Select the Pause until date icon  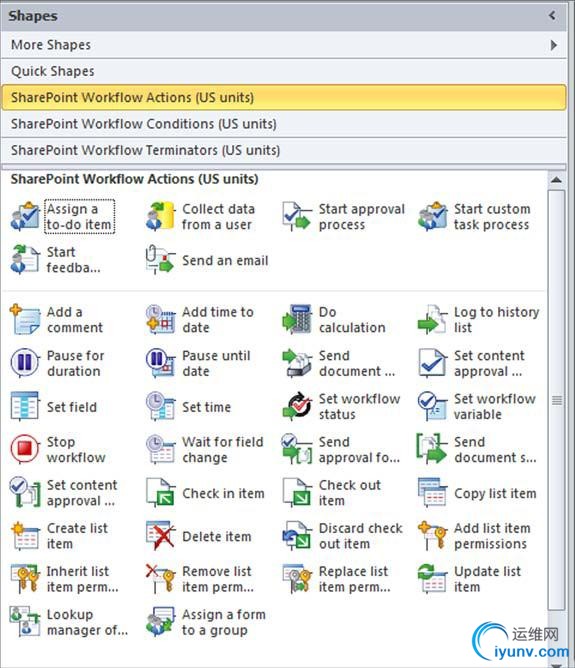[x=160, y=363]
